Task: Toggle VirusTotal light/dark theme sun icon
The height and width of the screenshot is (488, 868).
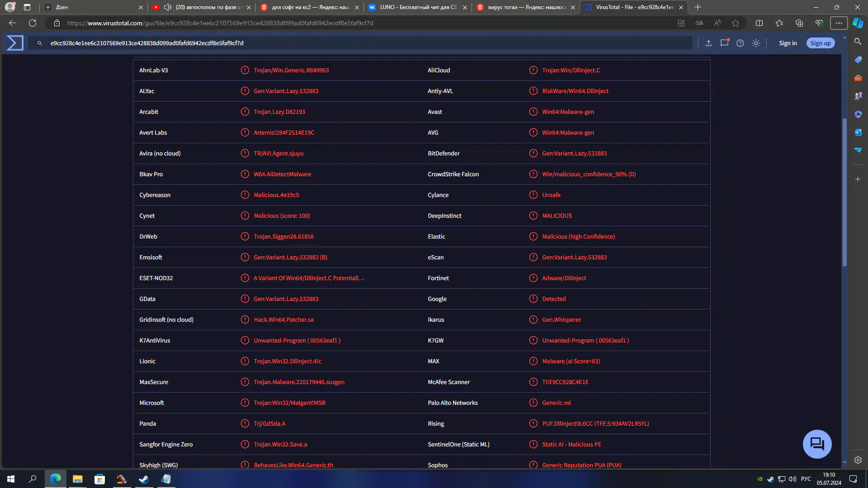Action: tap(756, 43)
